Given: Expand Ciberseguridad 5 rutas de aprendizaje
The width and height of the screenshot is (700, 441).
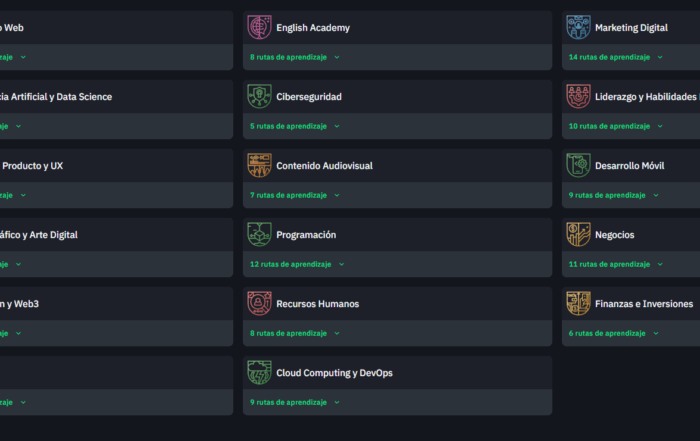Looking at the screenshot, I should pyautogui.click(x=295, y=126).
